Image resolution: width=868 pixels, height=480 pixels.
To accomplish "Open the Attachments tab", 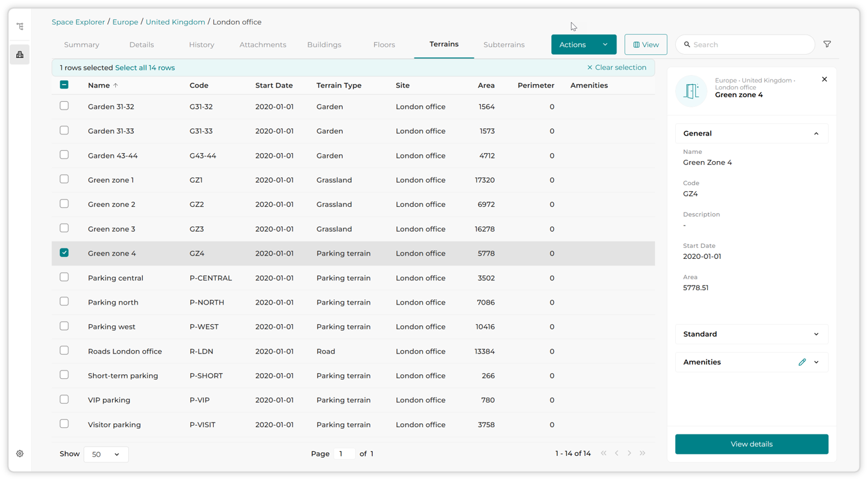I will click(x=263, y=45).
